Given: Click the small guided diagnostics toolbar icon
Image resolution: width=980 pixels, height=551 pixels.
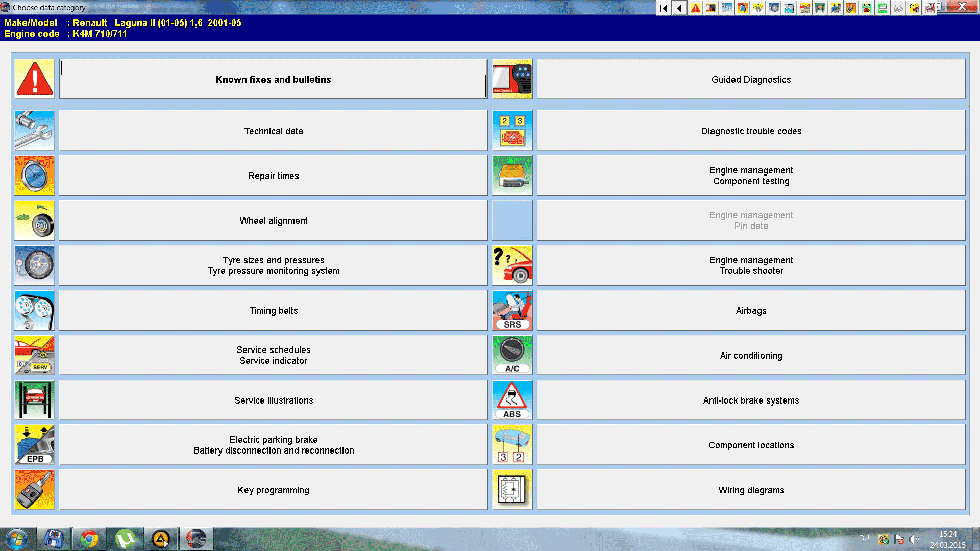Looking at the screenshot, I should click(711, 8).
